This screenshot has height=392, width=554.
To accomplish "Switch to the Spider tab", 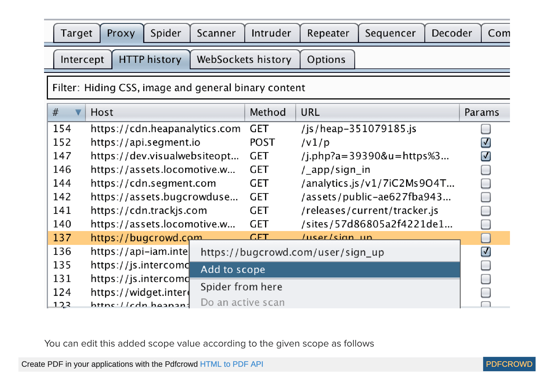I will [x=166, y=33].
